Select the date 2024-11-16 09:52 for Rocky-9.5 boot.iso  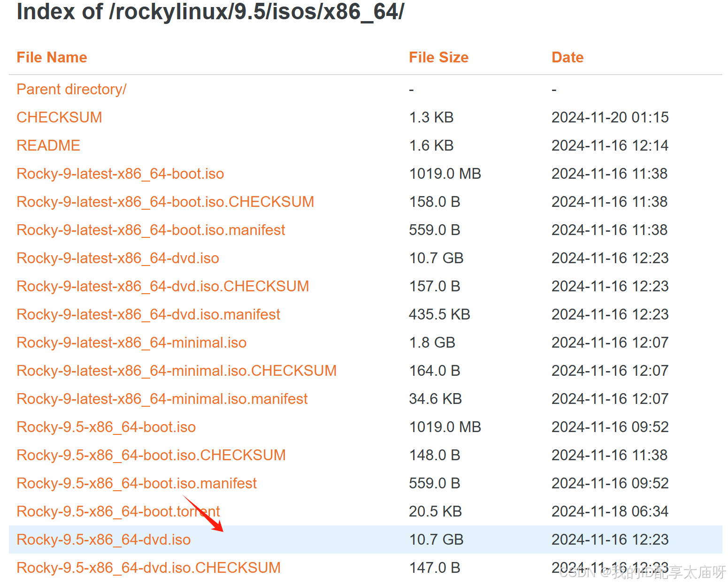(610, 427)
